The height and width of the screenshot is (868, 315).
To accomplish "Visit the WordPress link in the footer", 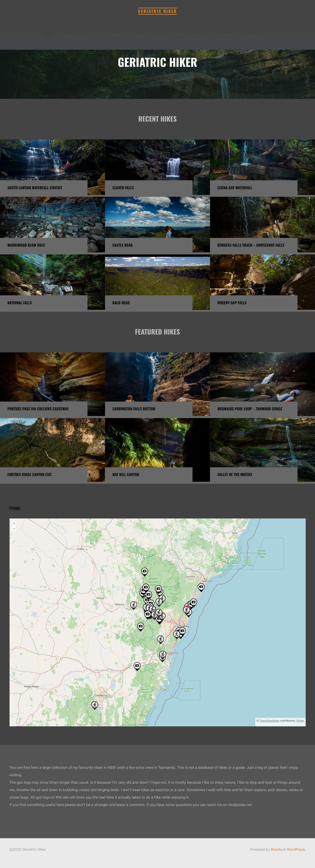I will click(x=296, y=849).
